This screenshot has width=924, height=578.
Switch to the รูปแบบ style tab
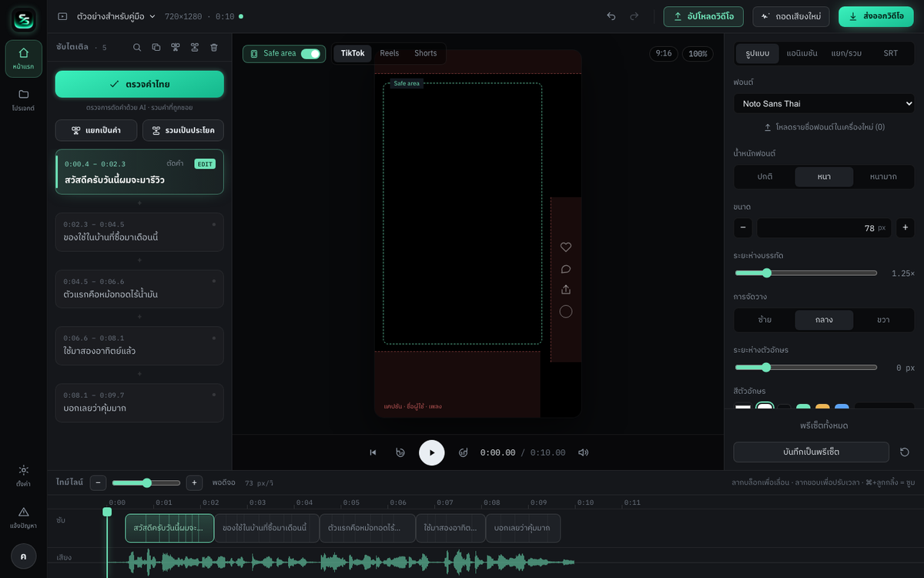[758, 53]
